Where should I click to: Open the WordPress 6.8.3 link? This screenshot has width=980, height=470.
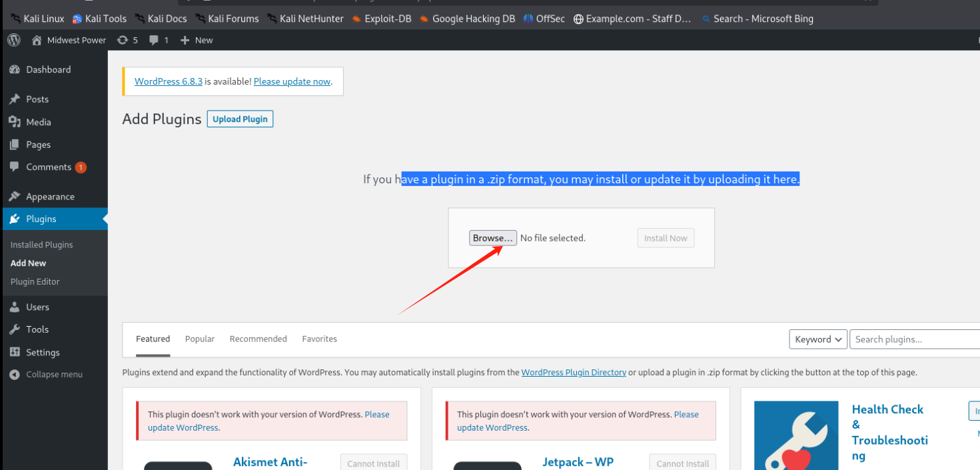point(169,81)
